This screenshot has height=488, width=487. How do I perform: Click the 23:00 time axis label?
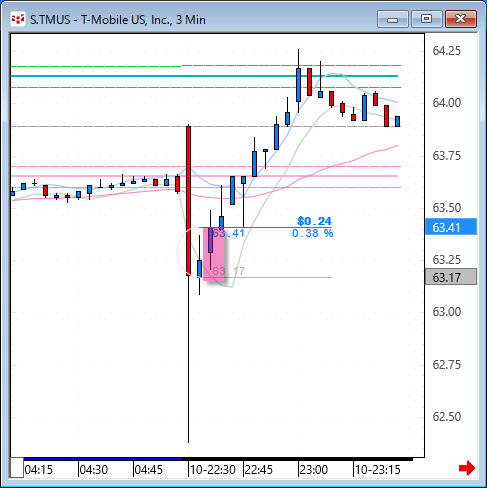[x=314, y=470]
